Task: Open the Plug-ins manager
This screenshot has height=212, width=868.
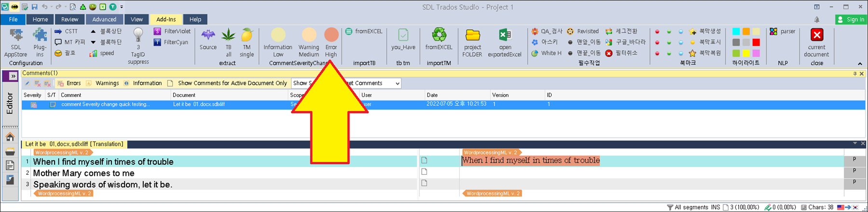Action: coord(40,42)
